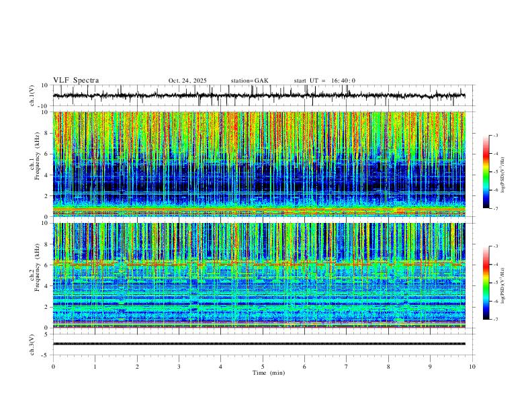The width and height of the screenshot is (532, 411).
Task: Click time axis tick label '7'
Action: click(347, 367)
